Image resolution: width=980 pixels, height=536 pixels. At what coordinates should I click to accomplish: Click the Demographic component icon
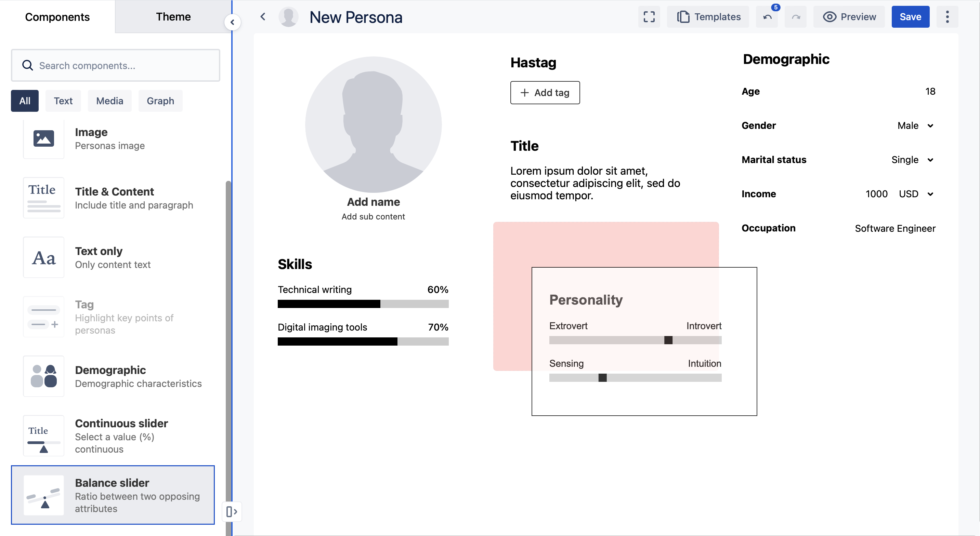pos(43,376)
